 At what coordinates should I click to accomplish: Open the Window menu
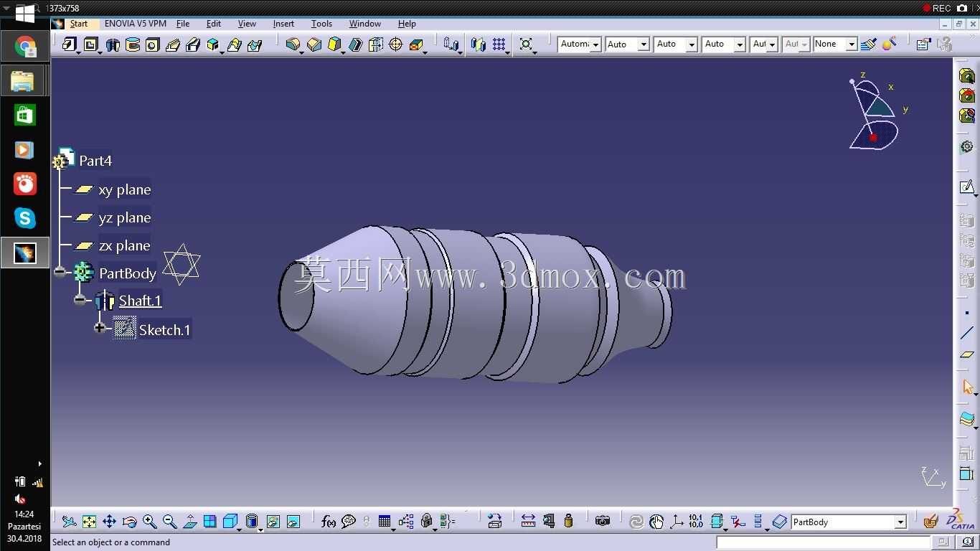365,24
